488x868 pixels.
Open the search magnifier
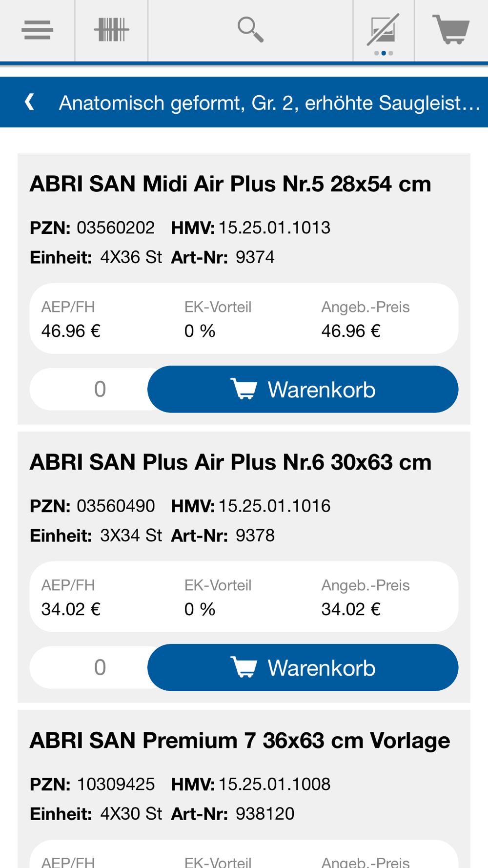point(250,30)
